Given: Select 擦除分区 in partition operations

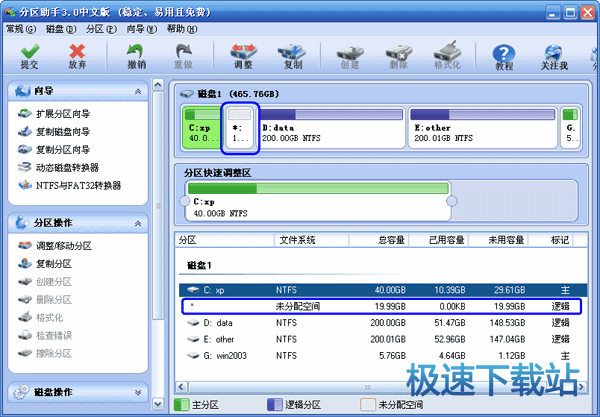Looking at the screenshot, I should [x=45, y=353].
